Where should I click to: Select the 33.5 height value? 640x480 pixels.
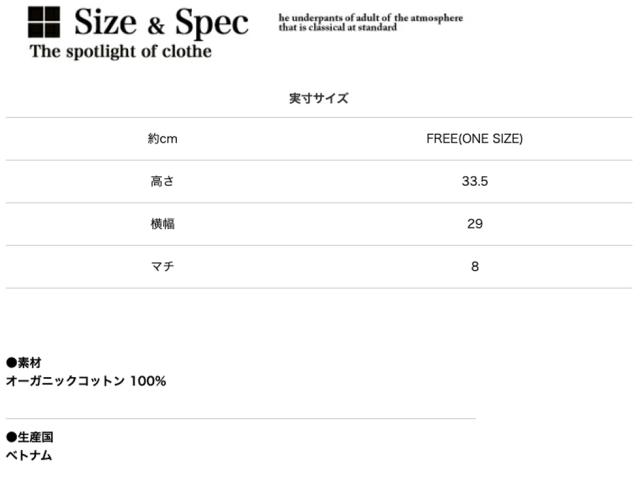coord(475,182)
